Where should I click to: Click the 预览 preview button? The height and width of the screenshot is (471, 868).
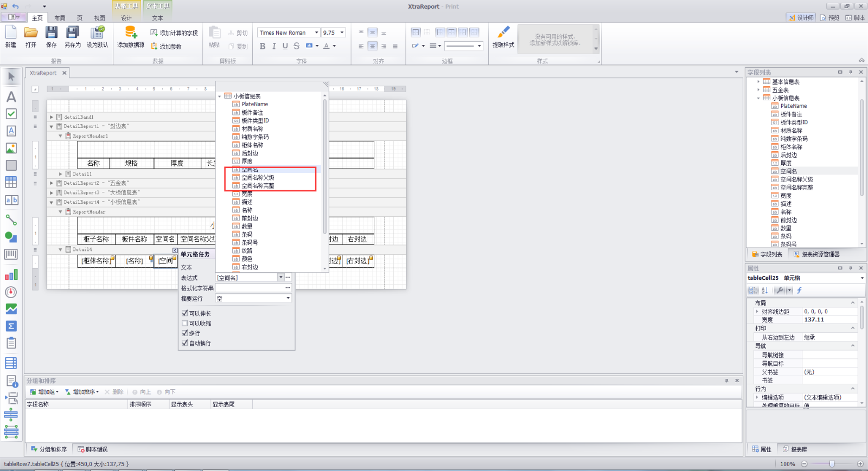click(829, 18)
